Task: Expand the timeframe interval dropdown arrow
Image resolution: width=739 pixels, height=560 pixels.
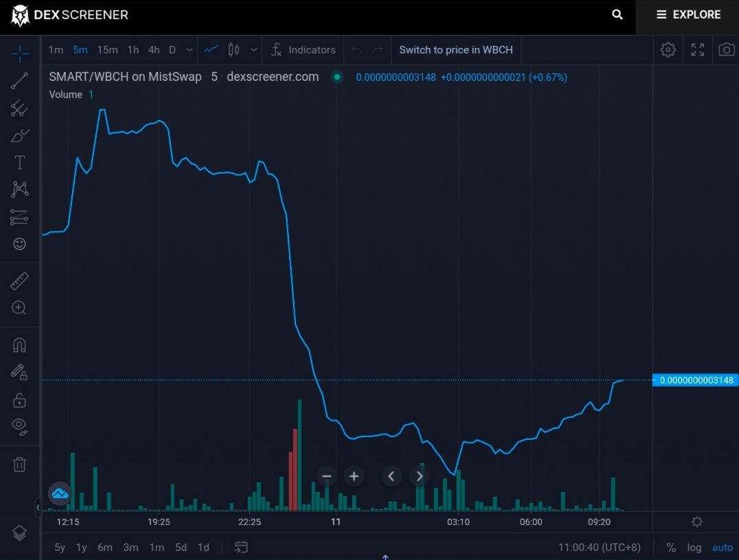Action: [x=189, y=49]
